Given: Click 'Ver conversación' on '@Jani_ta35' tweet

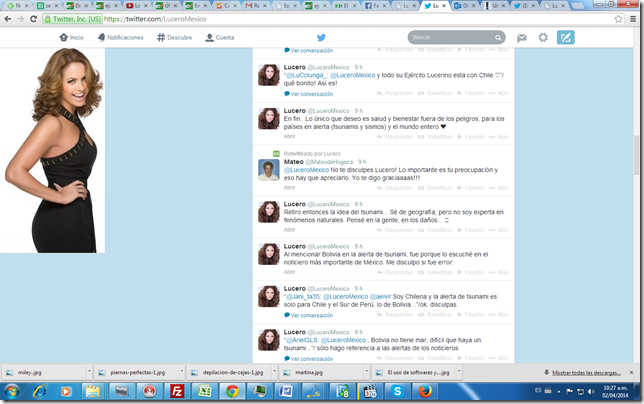Looking at the screenshot, I should (308, 315).
